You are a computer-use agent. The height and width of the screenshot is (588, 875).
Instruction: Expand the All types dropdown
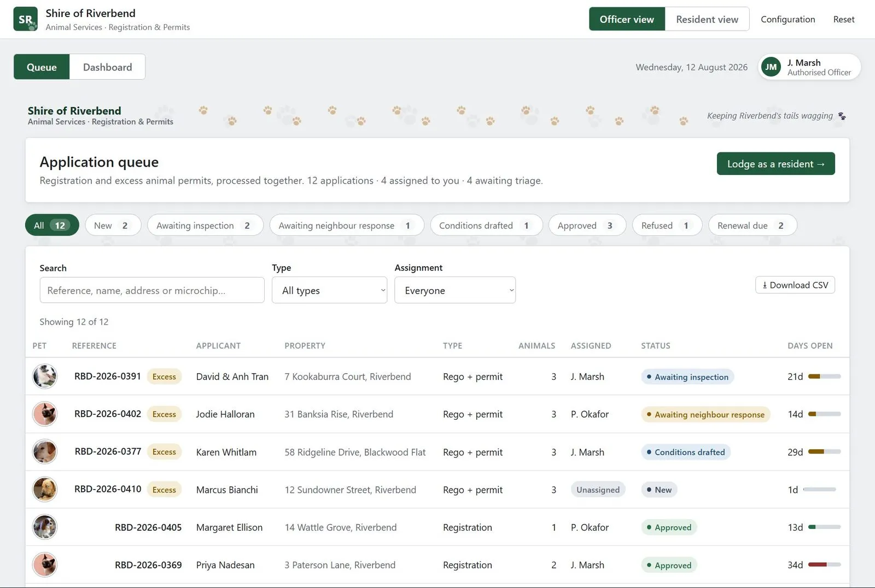coord(329,290)
